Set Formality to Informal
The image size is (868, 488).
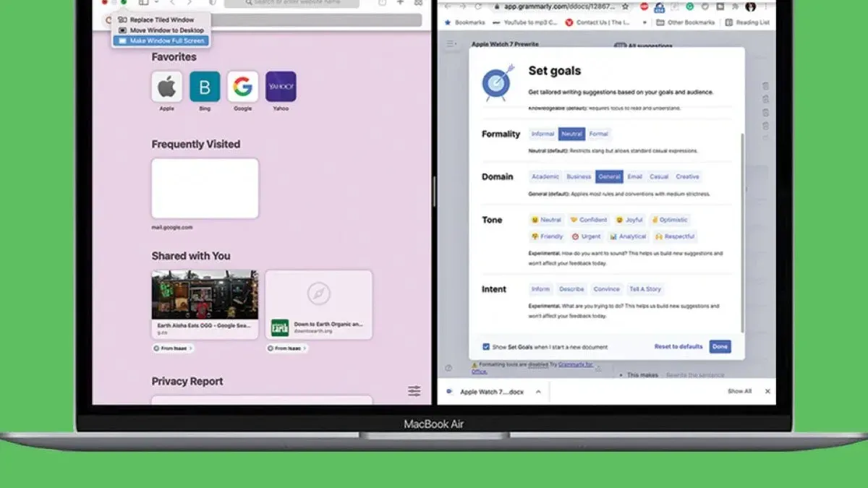542,134
